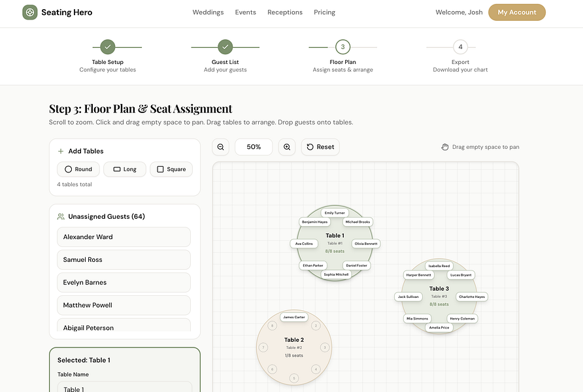Viewport: 583px width, 392px height.
Task: Click empty seat 7 on Table 2
Action: click(263, 348)
